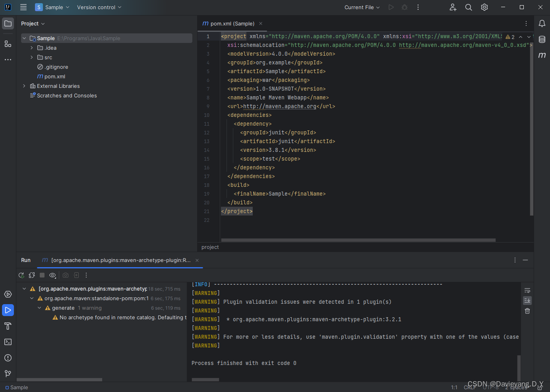Click the Run tree horizontal scrollbar
This screenshot has height=392, width=550.
tap(59, 380)
